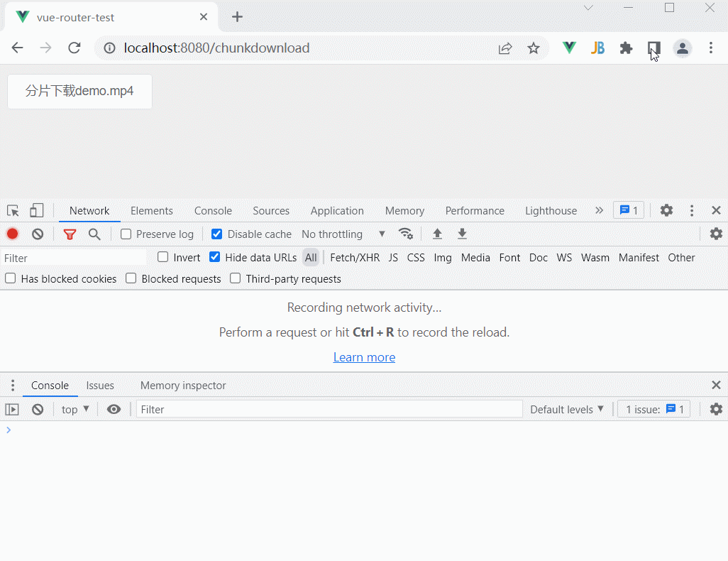
Task: Open the Performance tab
Action: [475, 210]
